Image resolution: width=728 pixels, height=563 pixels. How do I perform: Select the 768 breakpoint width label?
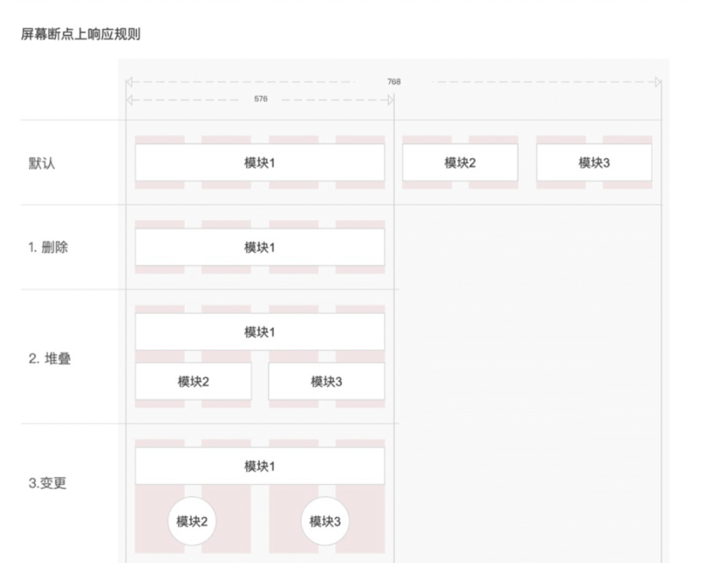pos(394,82)
